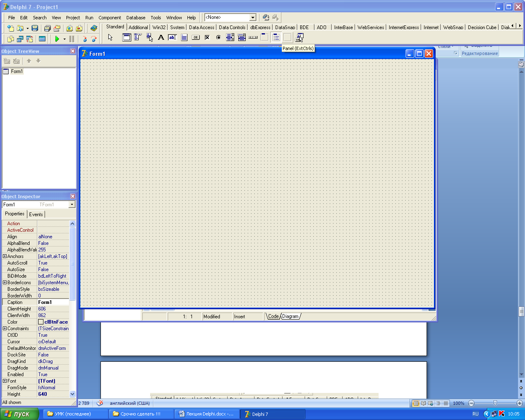Open the File menu
The image size is (525, 420).
pos(11,18)
